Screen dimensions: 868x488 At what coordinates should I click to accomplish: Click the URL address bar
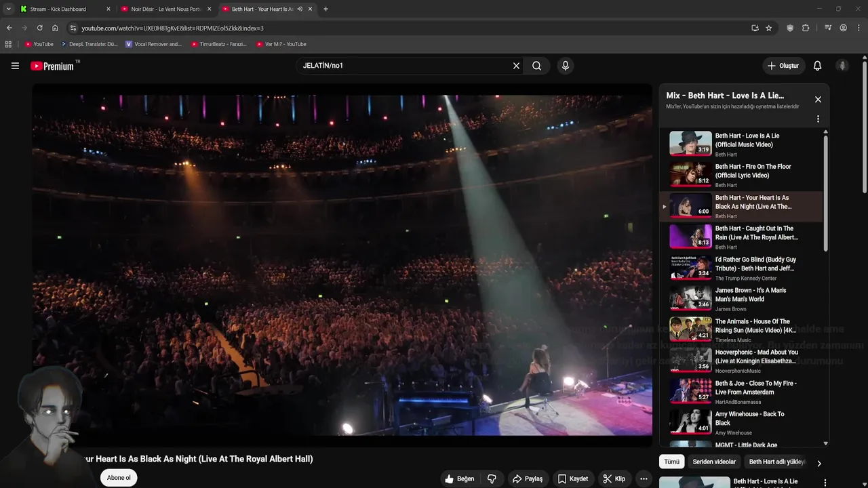(x=407, y=28)
